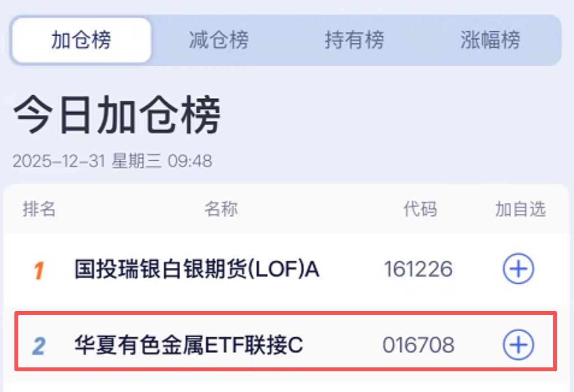
Task: Switch to the 减仓榜 tab
Action: [218, 40]
